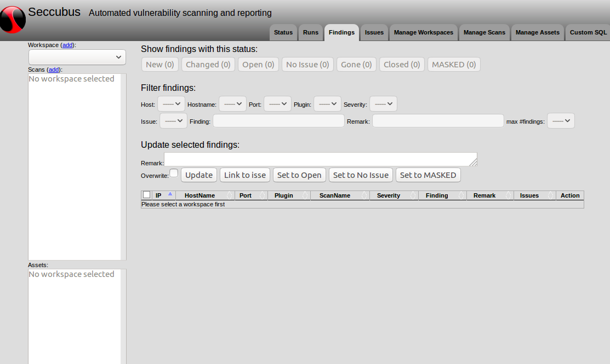The height and width of the screenshot is (364, 610).
Task: Open the Severity filter dropdown
Action: (383, 103)
